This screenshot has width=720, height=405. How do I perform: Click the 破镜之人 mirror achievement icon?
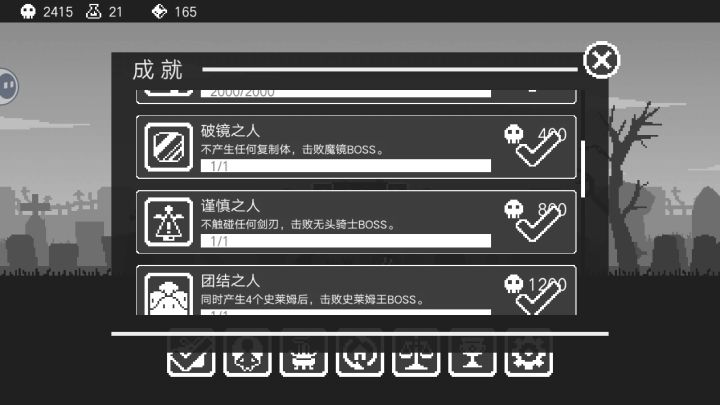[x=169, y=147]
